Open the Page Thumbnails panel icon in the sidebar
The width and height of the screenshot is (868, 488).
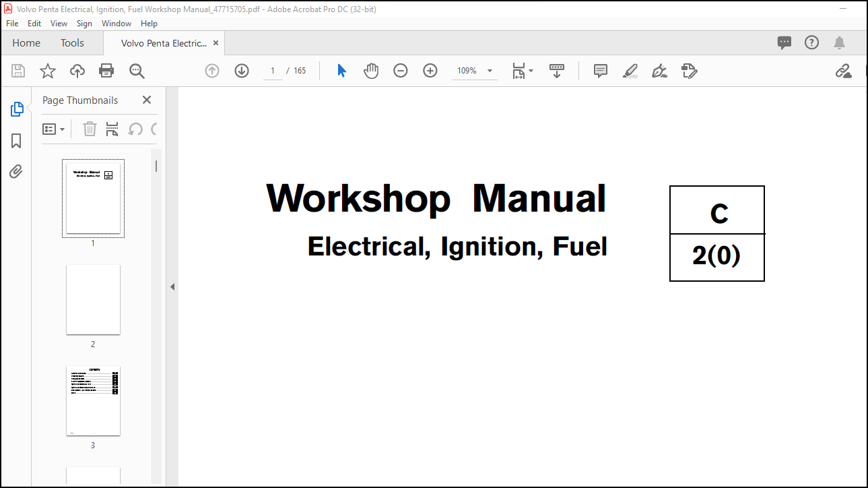click(x=17, y=109)
